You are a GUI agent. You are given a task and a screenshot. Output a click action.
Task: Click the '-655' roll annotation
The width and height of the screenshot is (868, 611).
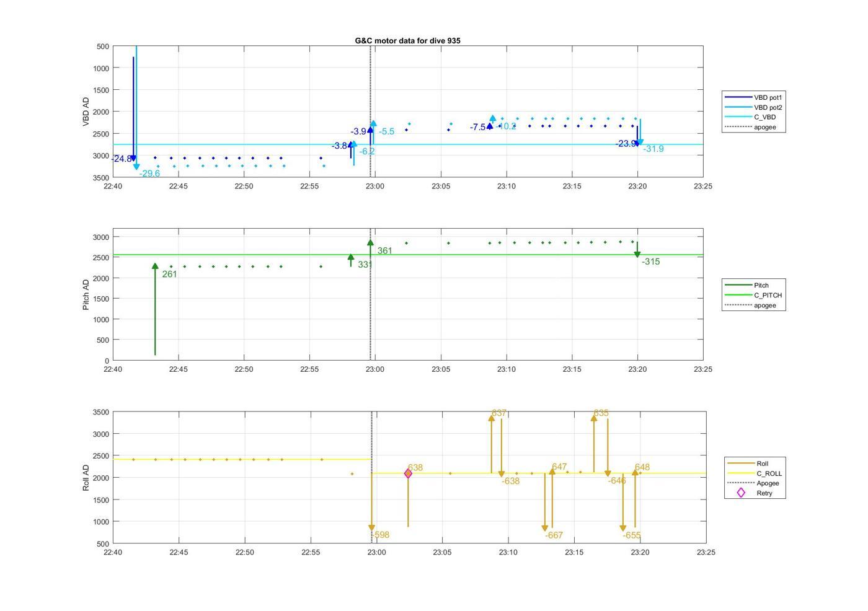[632, 535]
